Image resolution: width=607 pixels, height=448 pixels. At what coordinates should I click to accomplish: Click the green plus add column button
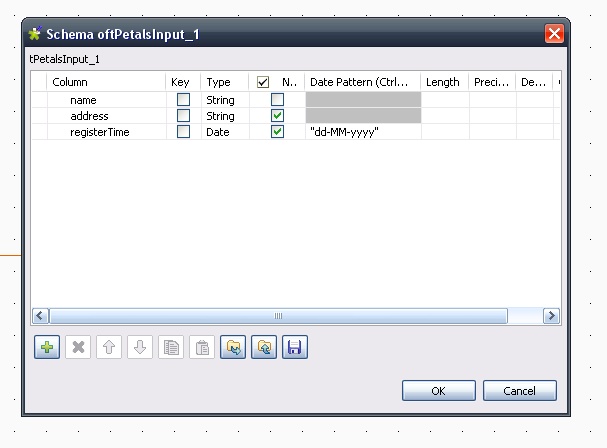46,348
